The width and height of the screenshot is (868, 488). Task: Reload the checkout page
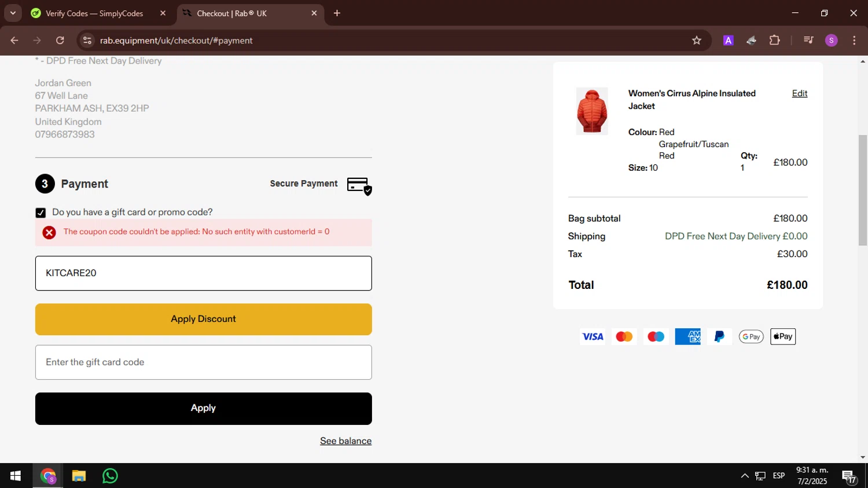coord(60,41)
